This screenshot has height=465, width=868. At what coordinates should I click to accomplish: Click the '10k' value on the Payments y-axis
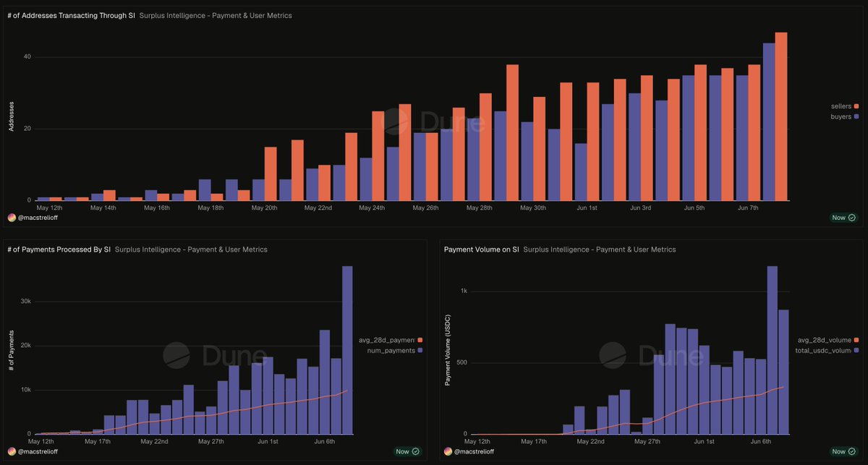tap(25, 390)
